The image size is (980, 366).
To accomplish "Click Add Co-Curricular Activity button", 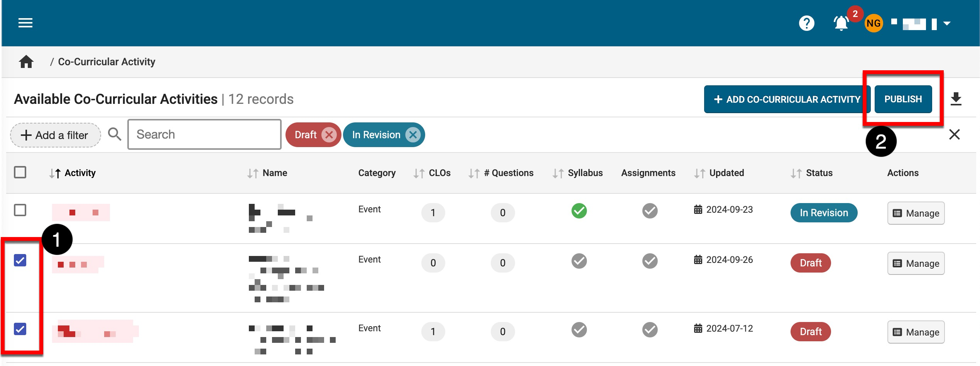I will tap(787, 99).
